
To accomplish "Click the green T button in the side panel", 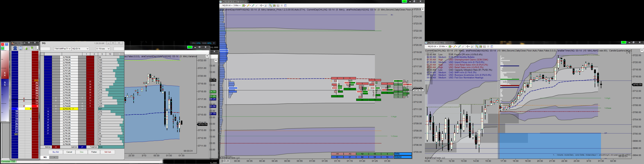I will tap(3, 48).
